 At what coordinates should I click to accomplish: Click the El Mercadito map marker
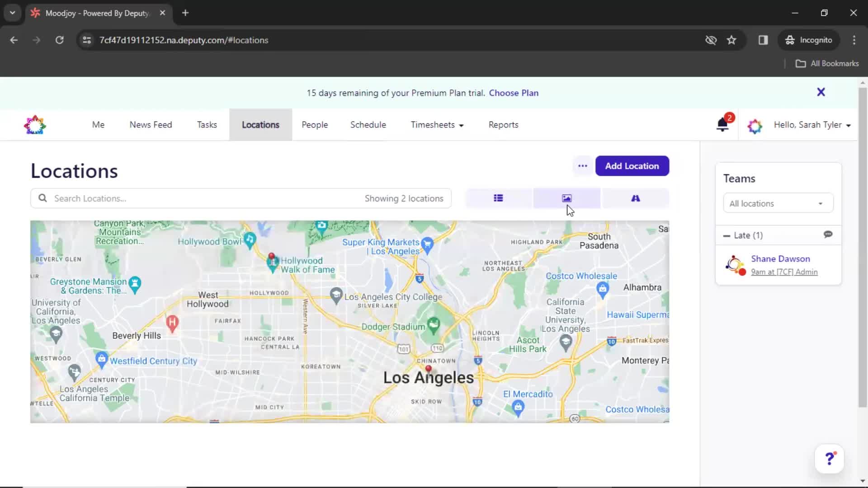click(518, 408)
